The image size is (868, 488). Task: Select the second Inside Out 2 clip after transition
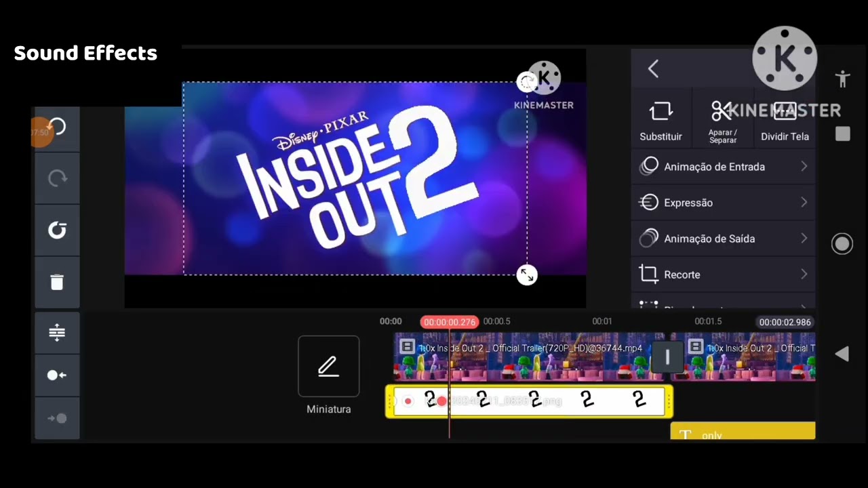(749, 357)
